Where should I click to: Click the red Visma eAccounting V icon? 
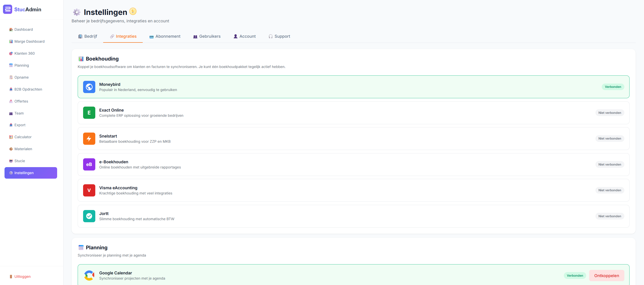[89, 190]
